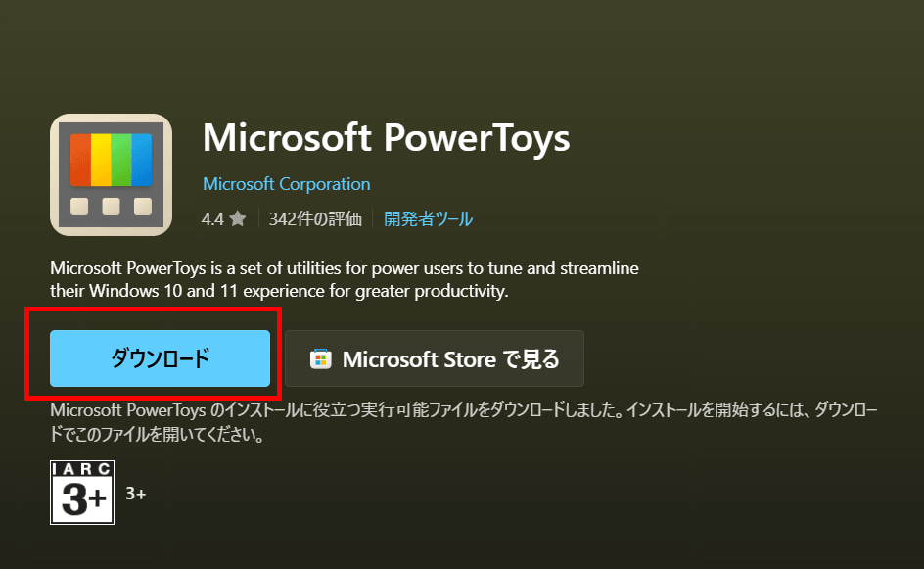Click the yellow stripe in the PowerToys logo
The height and width of the screenshot is (569, 924).
tap(101, 159)
